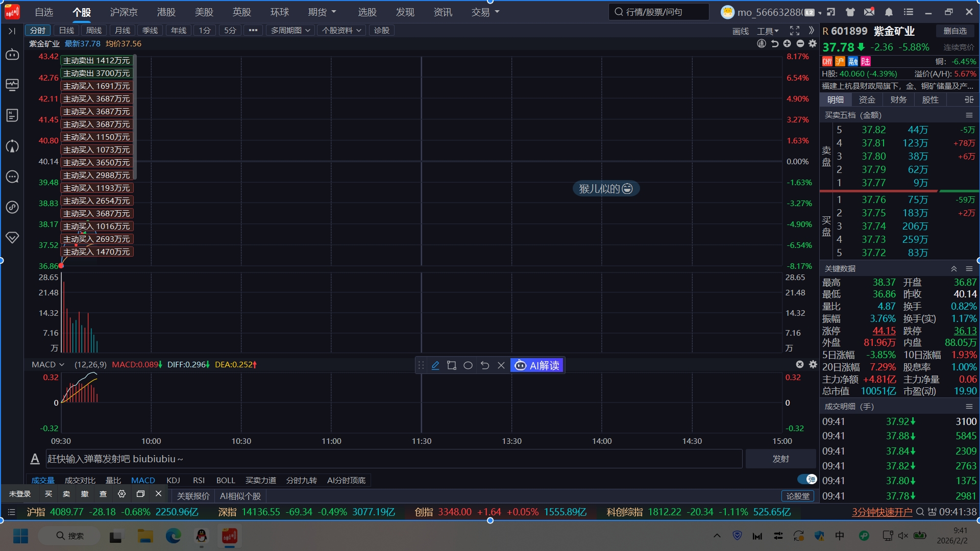Screen dimensions: 980x551
Task: Expand the 个股资料 dropdown
Action: (x=341, y=31)
